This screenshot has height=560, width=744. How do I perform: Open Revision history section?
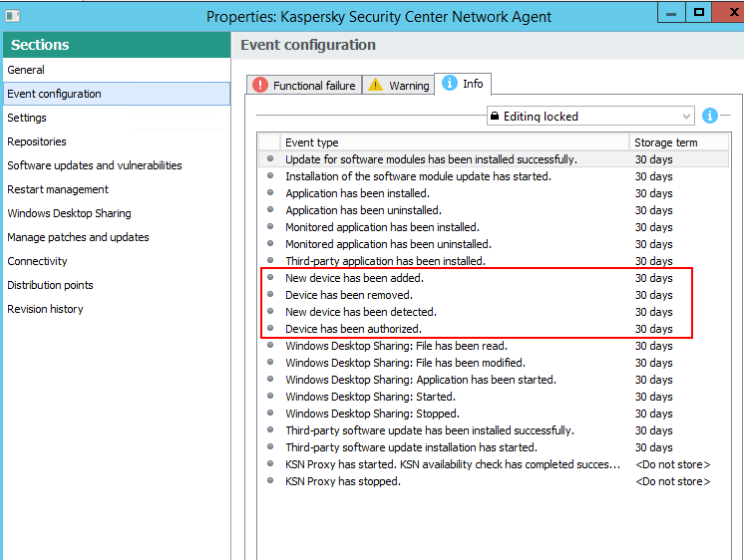point(117,309)
